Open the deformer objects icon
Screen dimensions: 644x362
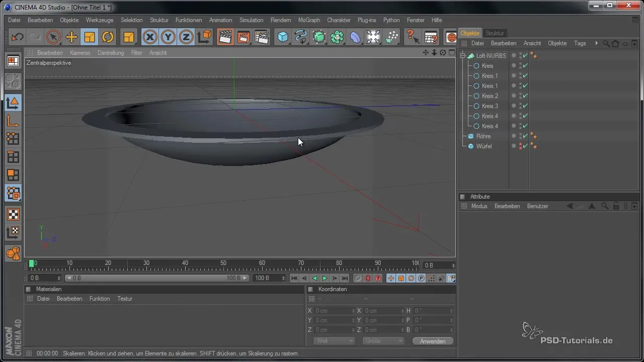pos(355,37)
